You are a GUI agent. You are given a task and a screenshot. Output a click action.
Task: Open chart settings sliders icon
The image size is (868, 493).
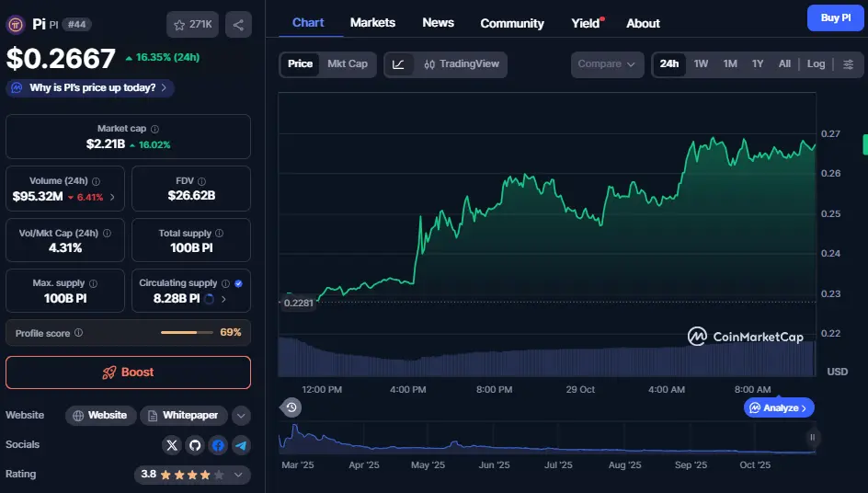[x=848, y=64]
